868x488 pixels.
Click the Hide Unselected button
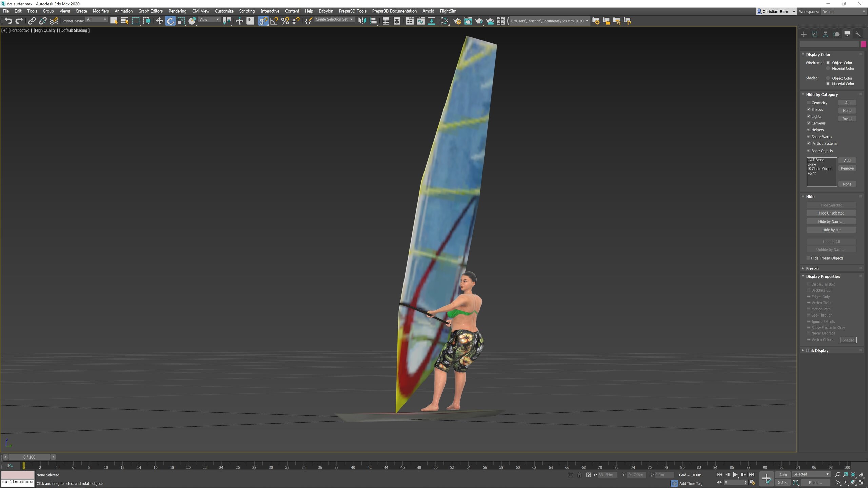coord(831,213)
